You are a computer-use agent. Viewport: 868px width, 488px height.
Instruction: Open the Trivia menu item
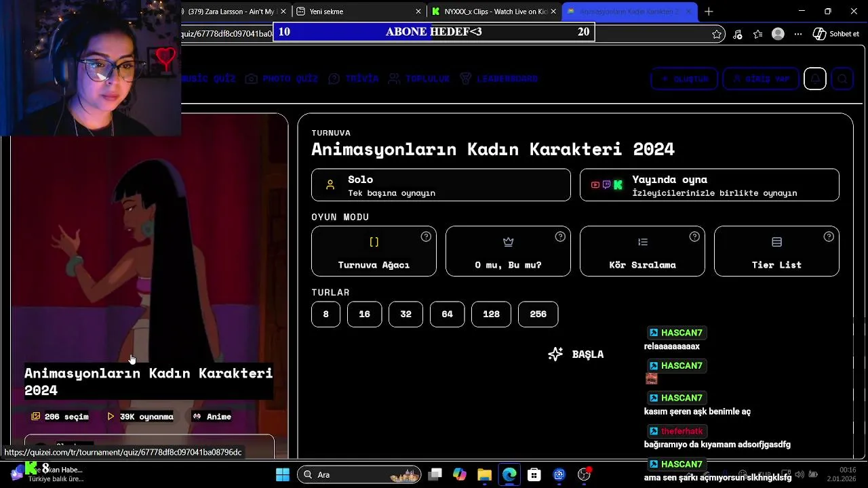click(x=353, y=79)
